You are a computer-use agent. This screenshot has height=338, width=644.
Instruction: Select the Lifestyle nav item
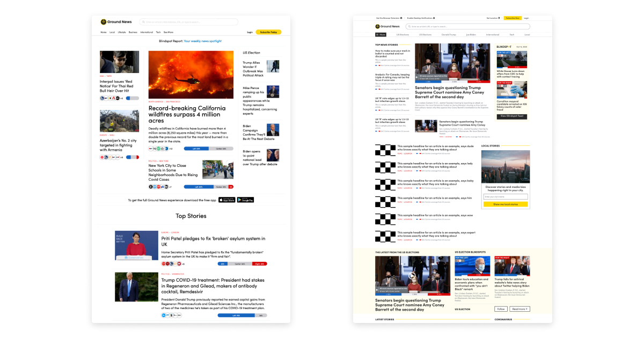click(x=122, y=32)
